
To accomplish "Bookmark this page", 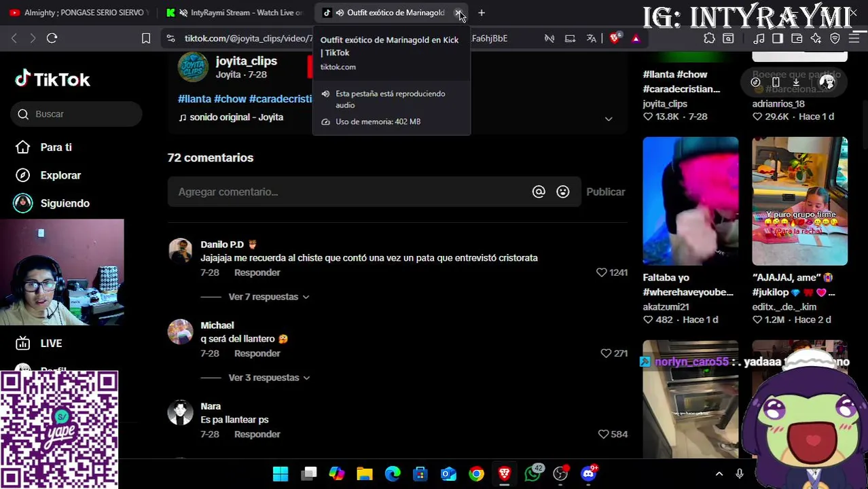I will 146,39.
